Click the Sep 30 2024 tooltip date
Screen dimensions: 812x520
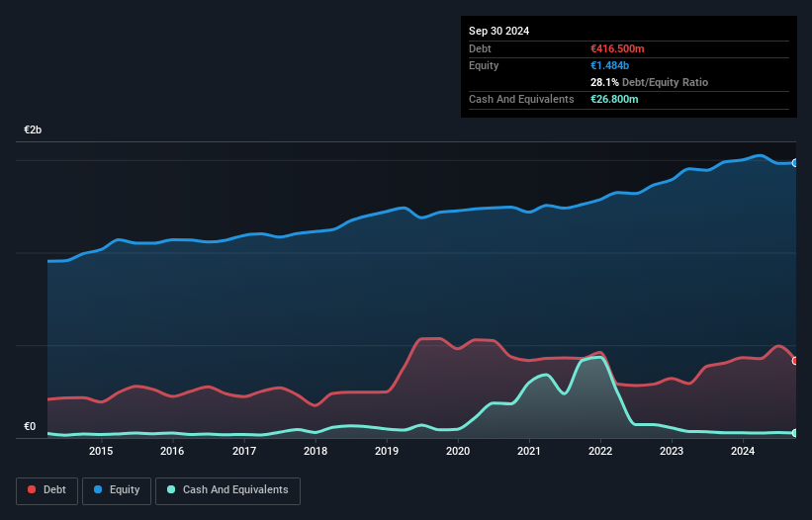[x=499, y=31]
